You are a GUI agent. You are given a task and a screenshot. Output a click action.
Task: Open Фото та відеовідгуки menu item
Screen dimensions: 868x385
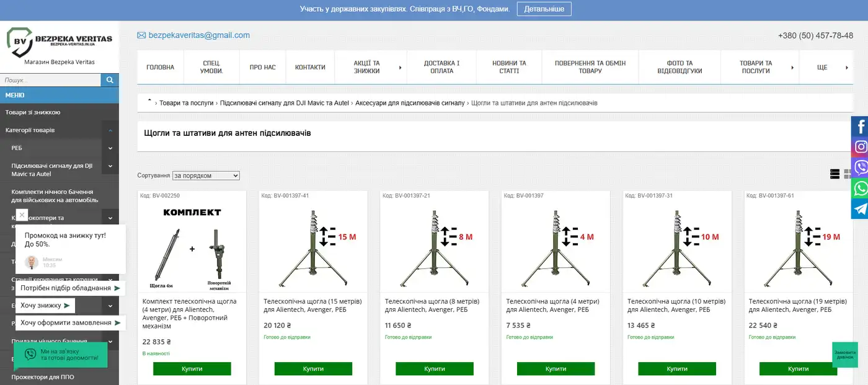click(680, 67)
